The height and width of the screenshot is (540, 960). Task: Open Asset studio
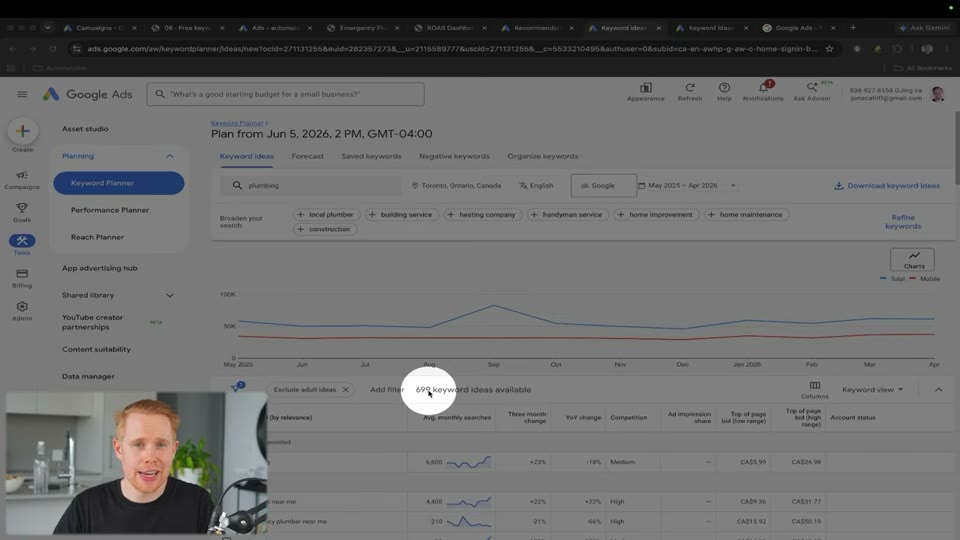pyautogui.click(x=85, y=129)
